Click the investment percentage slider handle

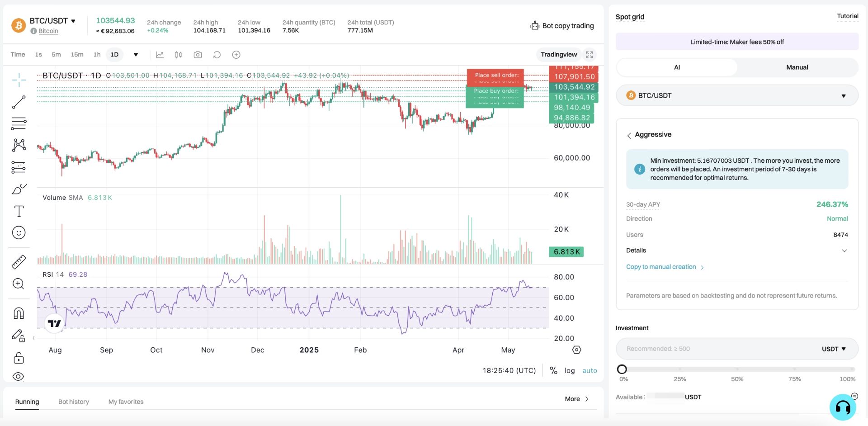pos(622,369)
